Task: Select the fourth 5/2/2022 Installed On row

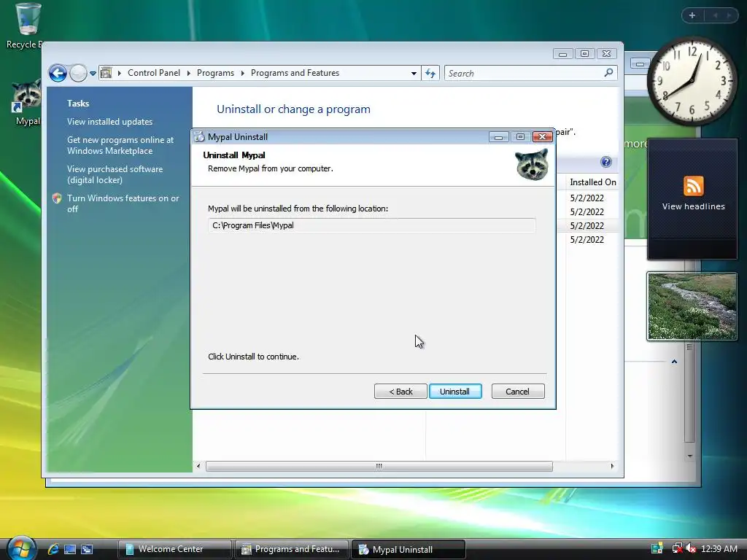Action: 587,239
